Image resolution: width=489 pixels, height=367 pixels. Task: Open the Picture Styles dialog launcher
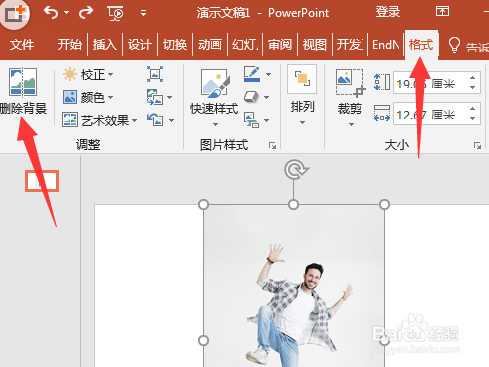(272, 145)
